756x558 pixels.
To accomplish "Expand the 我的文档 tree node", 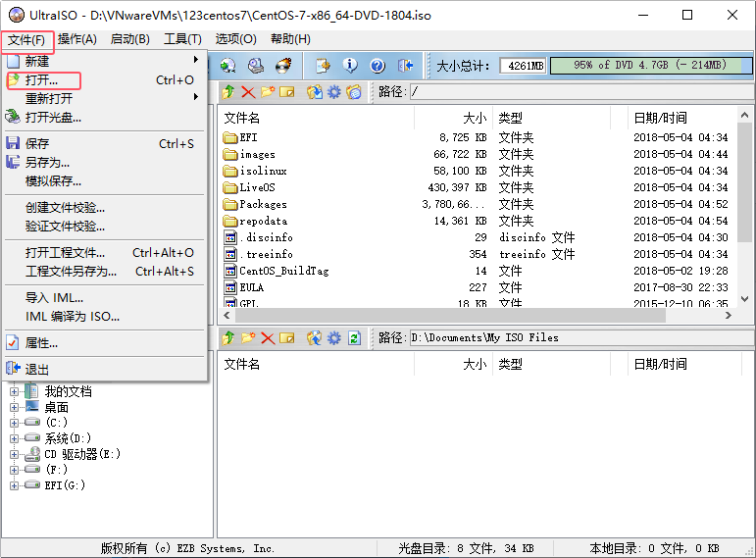I will click(x=14, y=391).
